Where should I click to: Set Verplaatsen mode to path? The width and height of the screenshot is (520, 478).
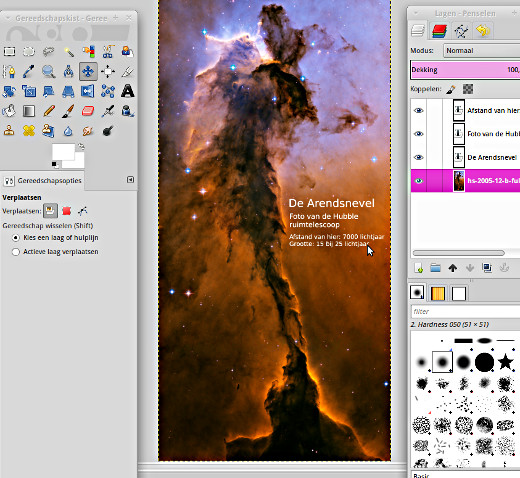[82, 211]
